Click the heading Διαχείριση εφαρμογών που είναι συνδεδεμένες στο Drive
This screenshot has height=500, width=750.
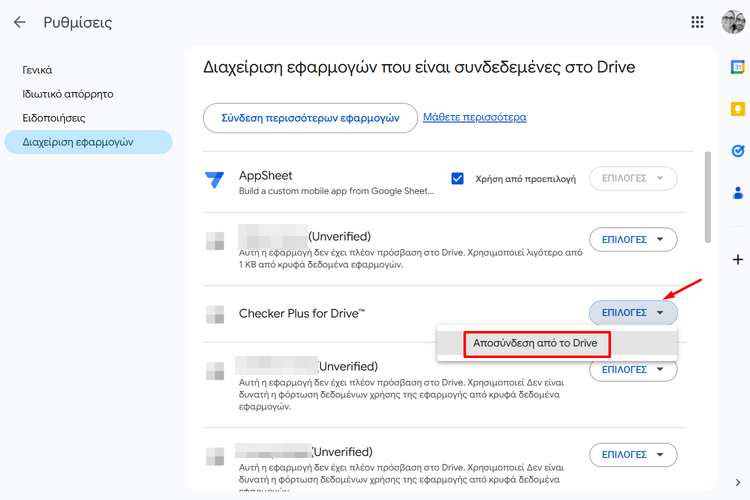coord(419,67)
